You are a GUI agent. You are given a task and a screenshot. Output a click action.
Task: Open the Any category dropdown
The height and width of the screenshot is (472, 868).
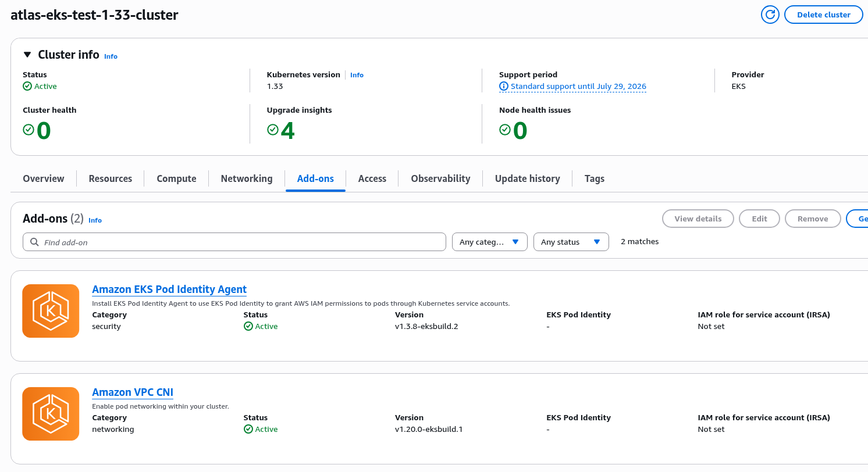click(490, 242)
